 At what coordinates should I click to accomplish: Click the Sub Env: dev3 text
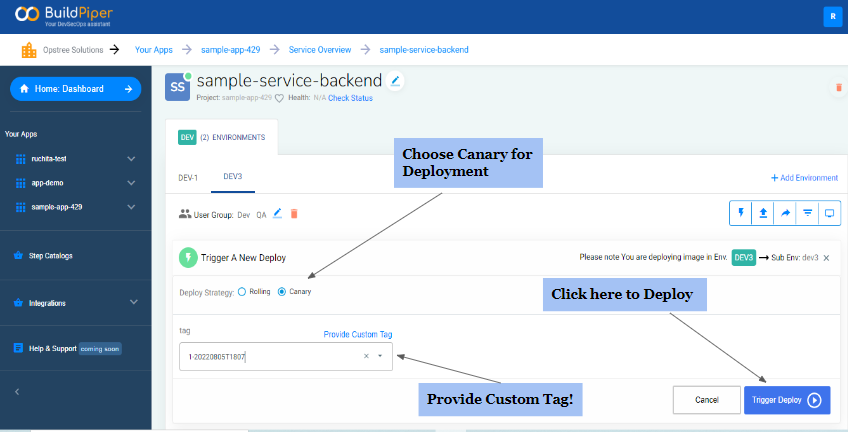pos(794,258)
